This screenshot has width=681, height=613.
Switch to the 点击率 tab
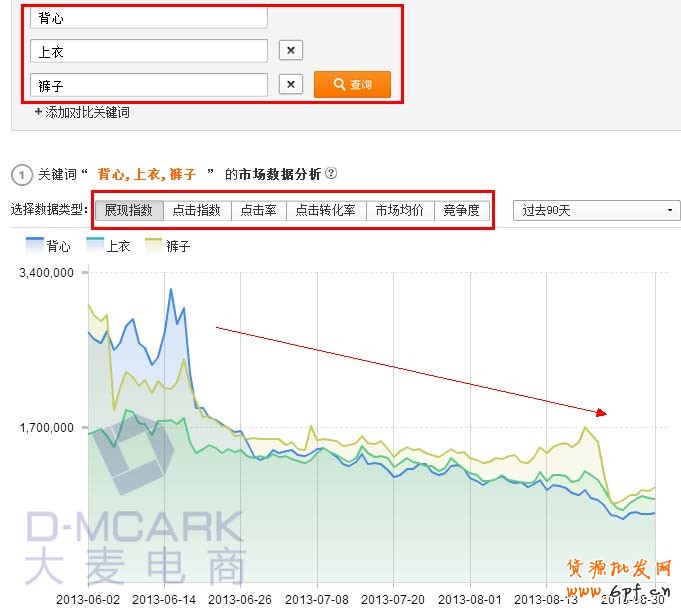tap(259, 210)
